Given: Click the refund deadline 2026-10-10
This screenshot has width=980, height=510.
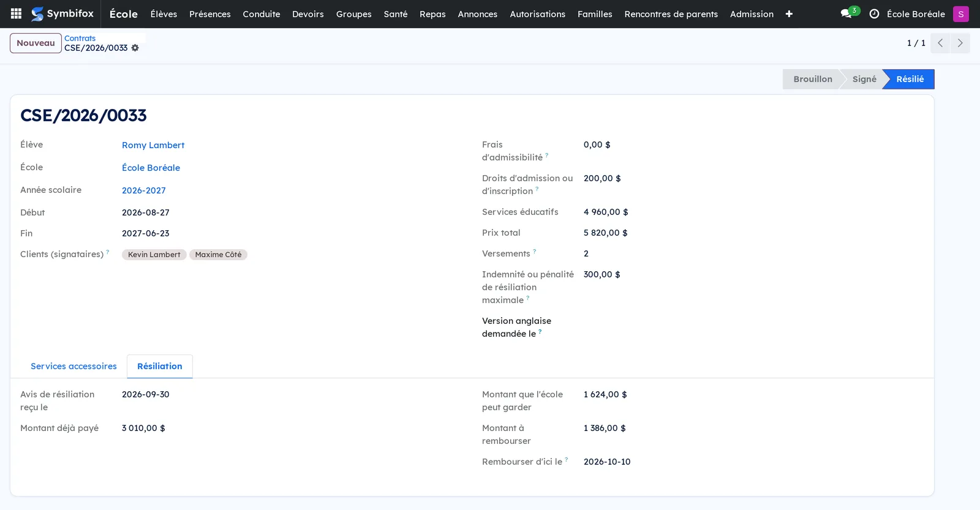Looking at the screenshot, I should 607,462.
